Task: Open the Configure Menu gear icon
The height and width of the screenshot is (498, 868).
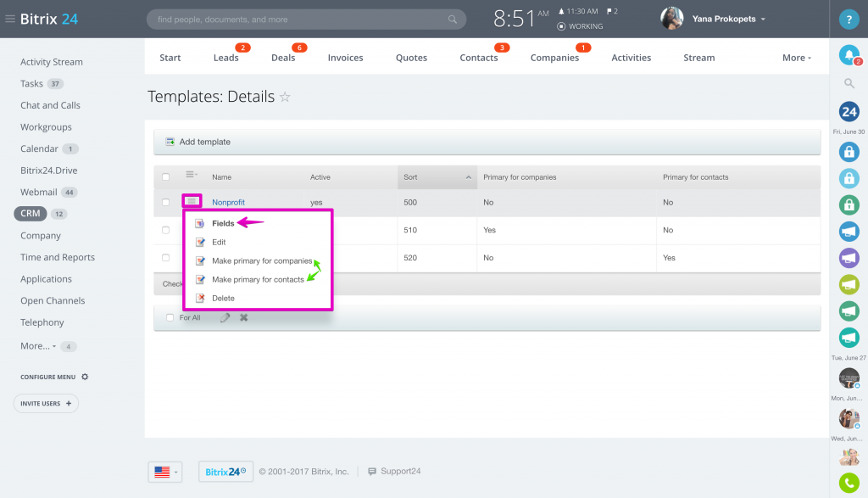Action: 85,377
